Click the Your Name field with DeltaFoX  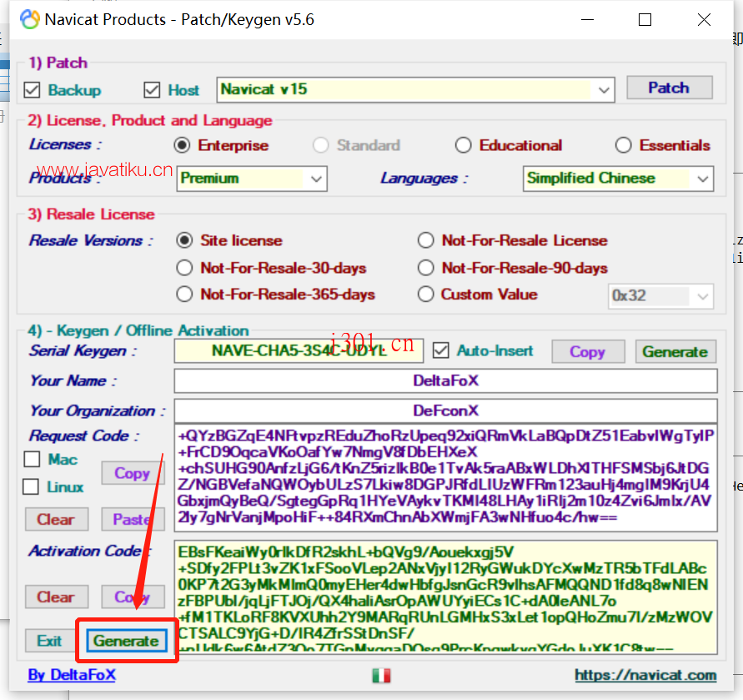click(445, 380)
